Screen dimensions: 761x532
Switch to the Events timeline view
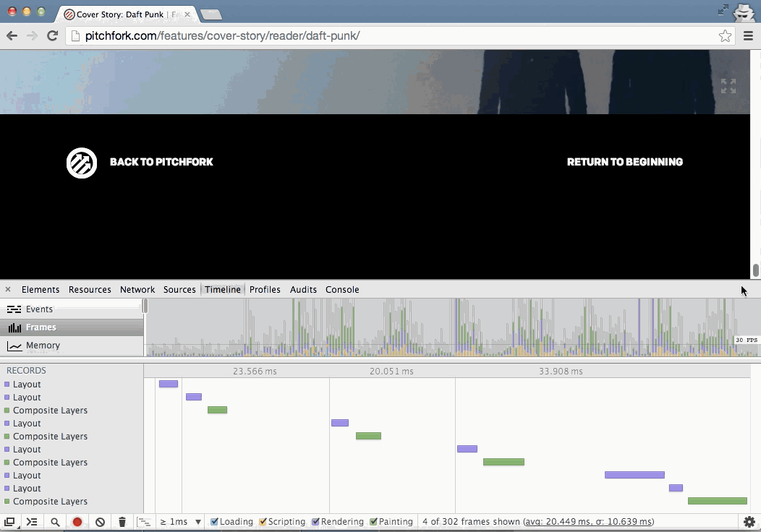pyautogui.click(x=39, y=309)
